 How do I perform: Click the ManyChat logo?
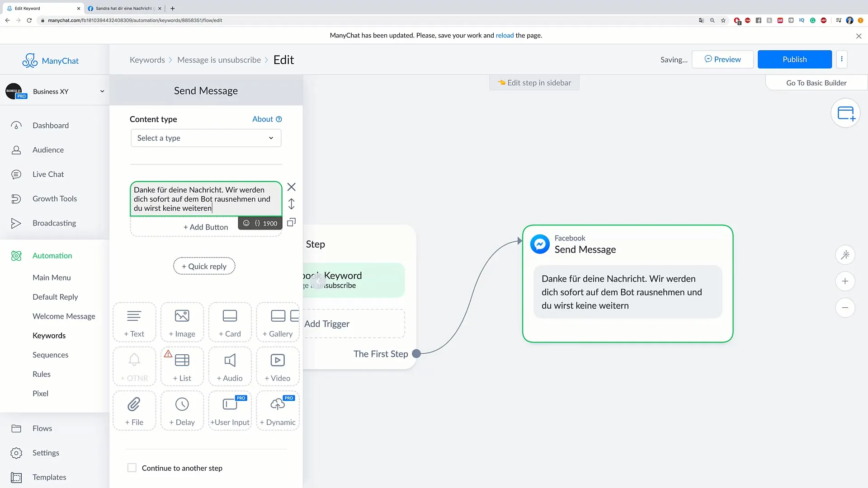(51, 61)
